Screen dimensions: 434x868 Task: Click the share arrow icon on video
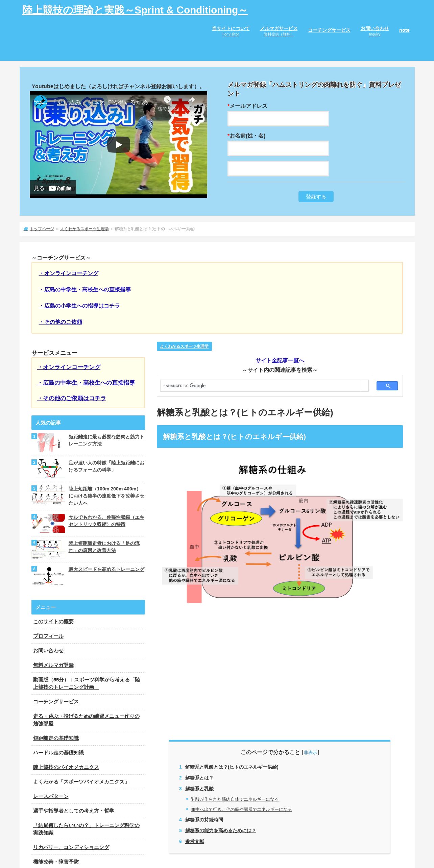click(x=192, y=99)
